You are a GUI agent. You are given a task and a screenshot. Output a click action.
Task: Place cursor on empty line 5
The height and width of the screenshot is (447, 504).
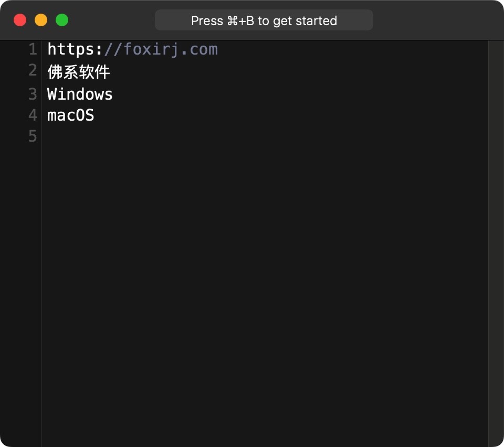(x=157, y=136)
